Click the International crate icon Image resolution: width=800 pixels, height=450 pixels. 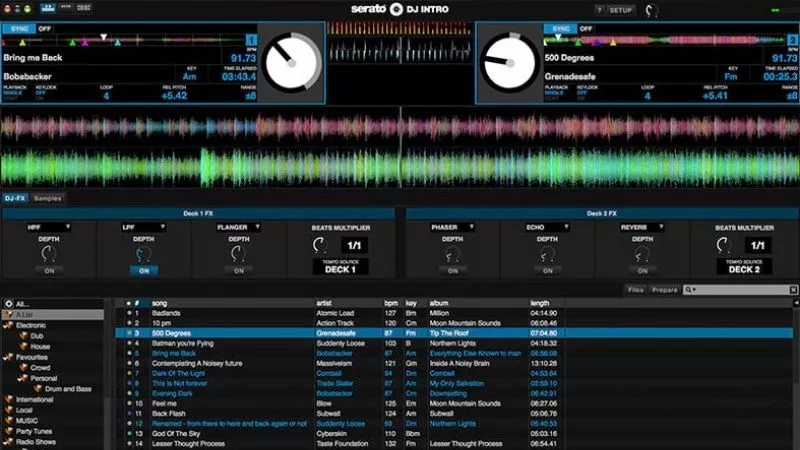click(9, 399)
